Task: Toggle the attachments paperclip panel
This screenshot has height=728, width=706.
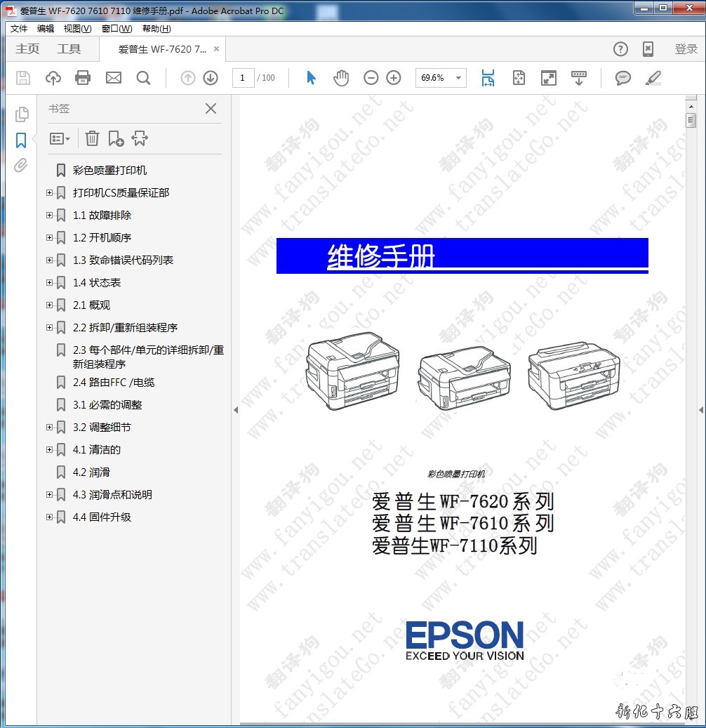Action: click(21, 166)
